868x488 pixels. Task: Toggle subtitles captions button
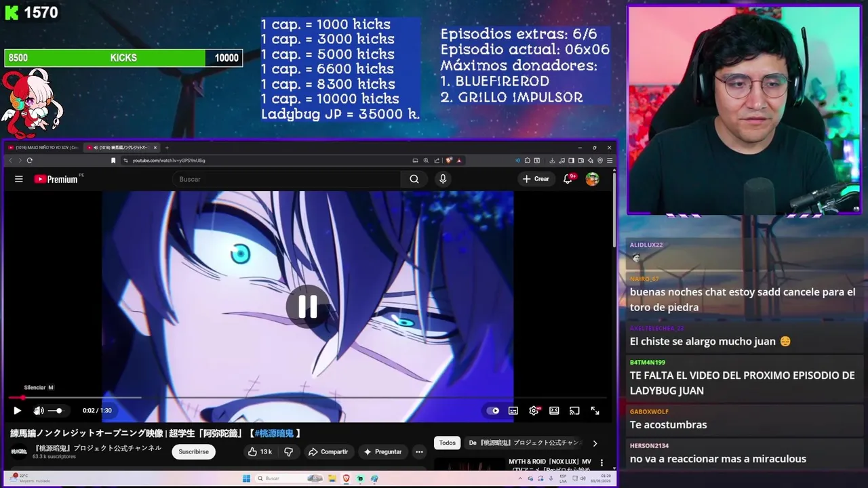pyautogui.click(x=513, y=411)
